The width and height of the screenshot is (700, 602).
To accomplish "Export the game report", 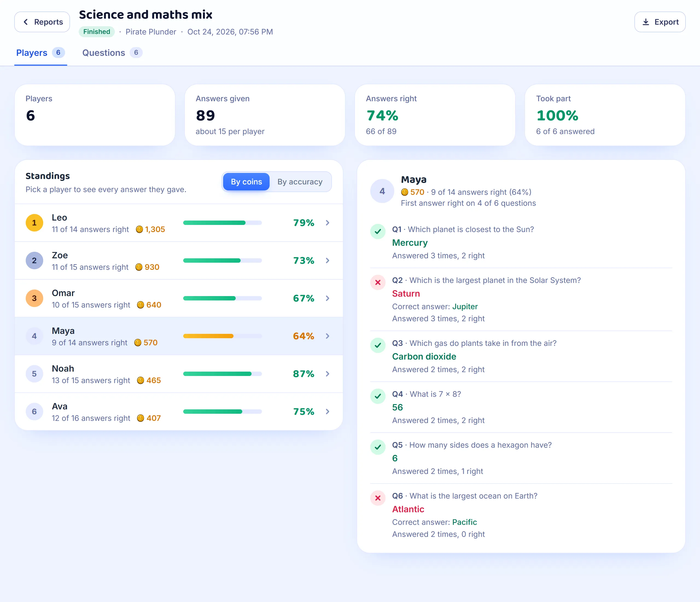I will pos(660,22).
